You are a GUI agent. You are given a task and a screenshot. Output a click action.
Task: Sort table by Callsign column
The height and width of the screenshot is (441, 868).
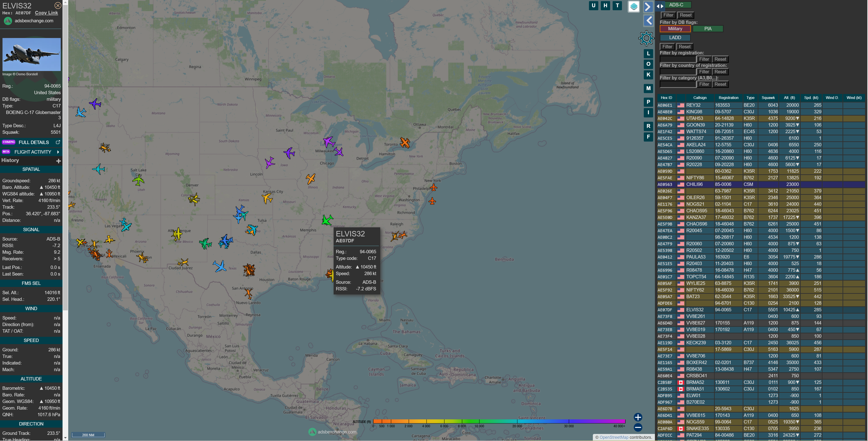(x=700, y=98)
